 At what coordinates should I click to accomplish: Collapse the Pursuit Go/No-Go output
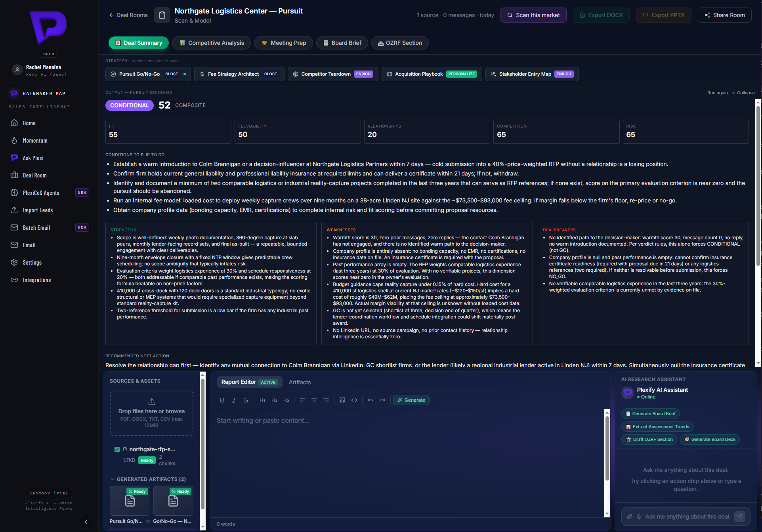pyautogui.click(x=743, y=93)
